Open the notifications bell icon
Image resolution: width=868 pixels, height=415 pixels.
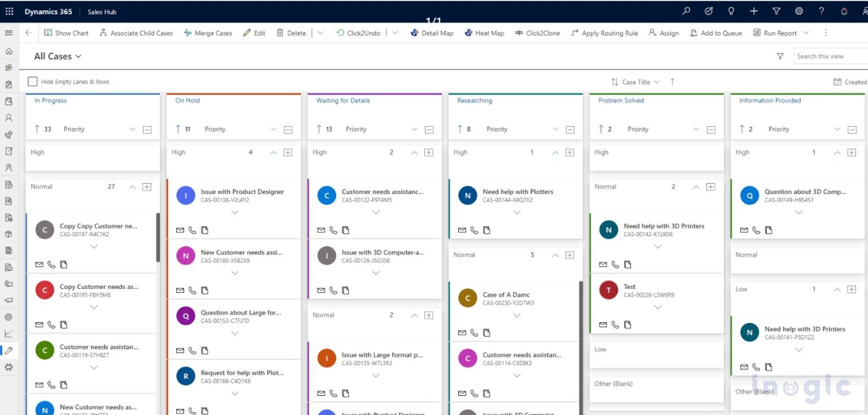click(x=844, y=11)
